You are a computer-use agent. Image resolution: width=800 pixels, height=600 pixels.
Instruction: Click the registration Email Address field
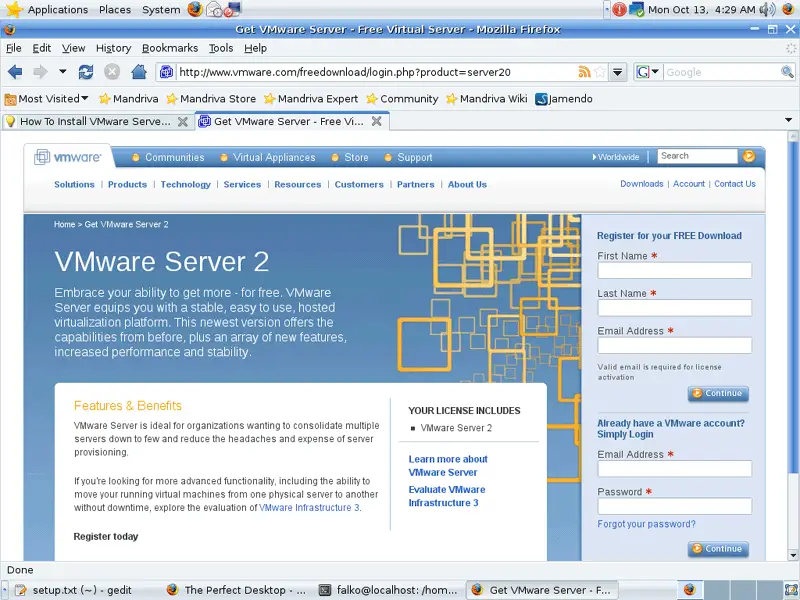coord(674,345)
